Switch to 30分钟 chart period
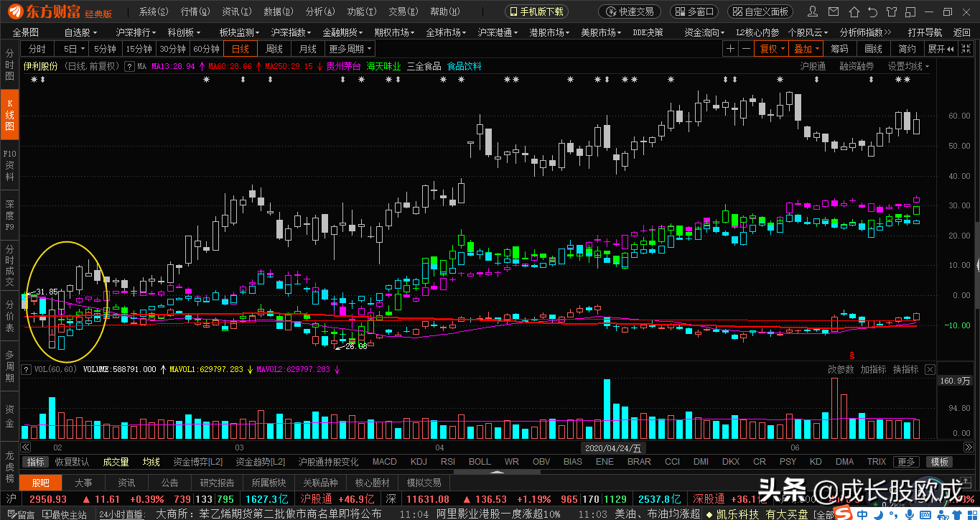 point(172,49)
